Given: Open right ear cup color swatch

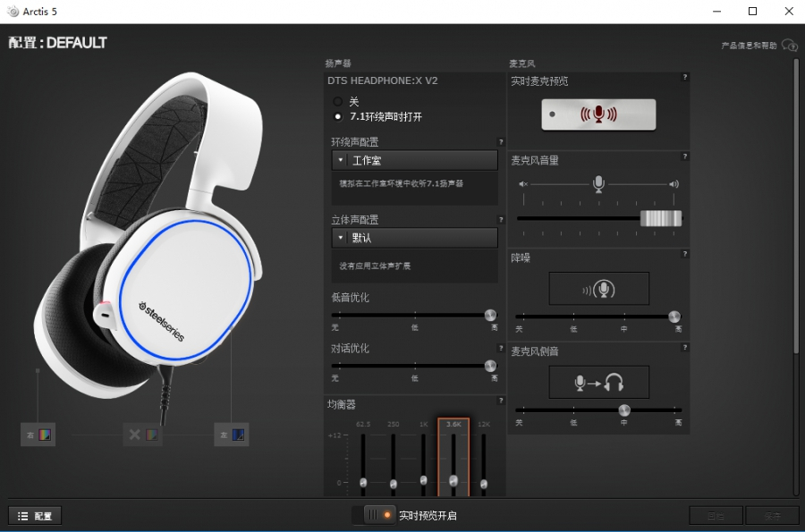Looking at the screenshot, I should (45, 435).
